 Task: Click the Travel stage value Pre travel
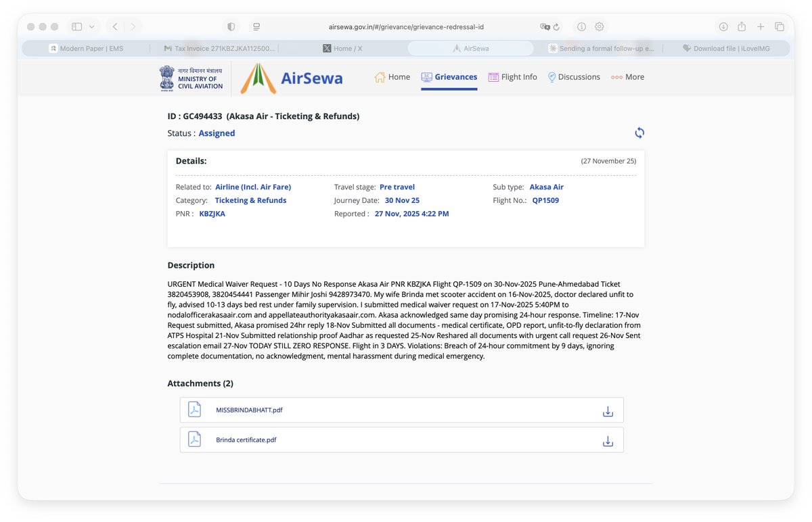[x=397, y=187]
